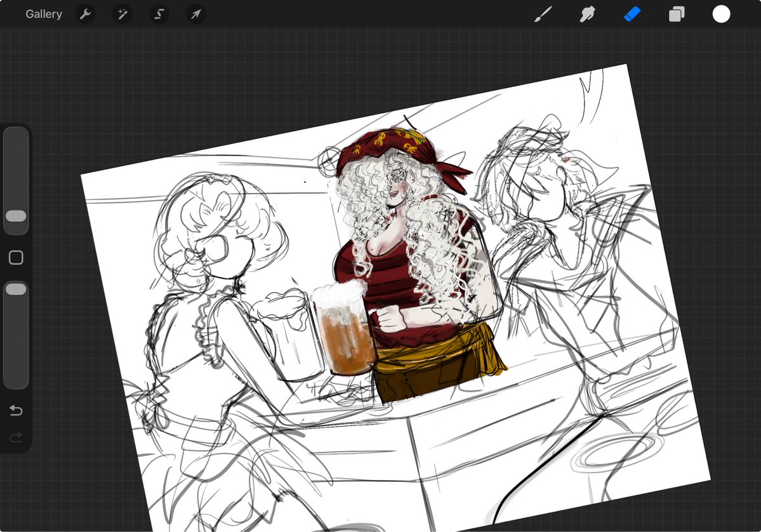Viewport: 761px width, 532px height.
Task: Redo the undone stroke
Action: coord(16,437)
